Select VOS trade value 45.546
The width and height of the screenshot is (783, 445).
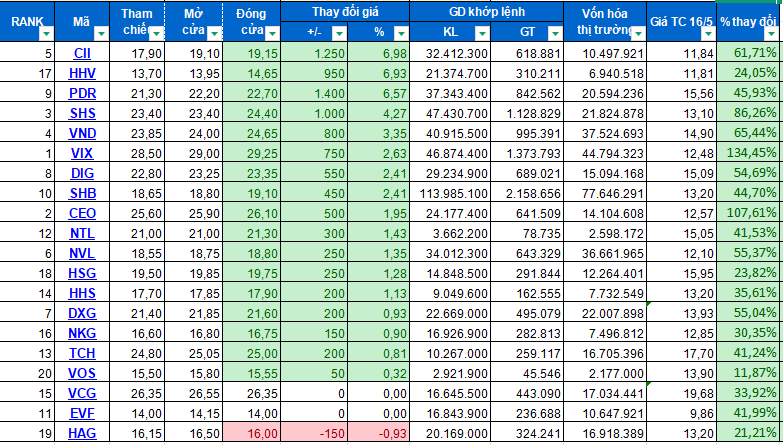pyautogui.click(x=527, y=373)
